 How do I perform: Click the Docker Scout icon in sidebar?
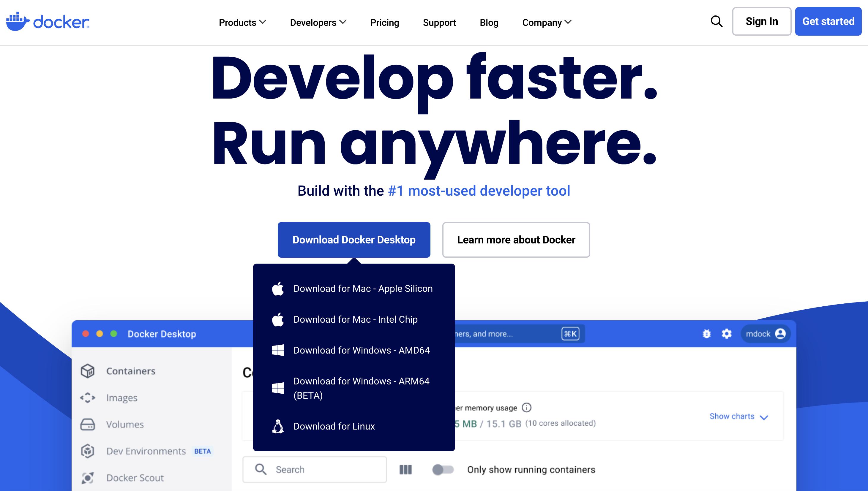click(x=88, y=478)
